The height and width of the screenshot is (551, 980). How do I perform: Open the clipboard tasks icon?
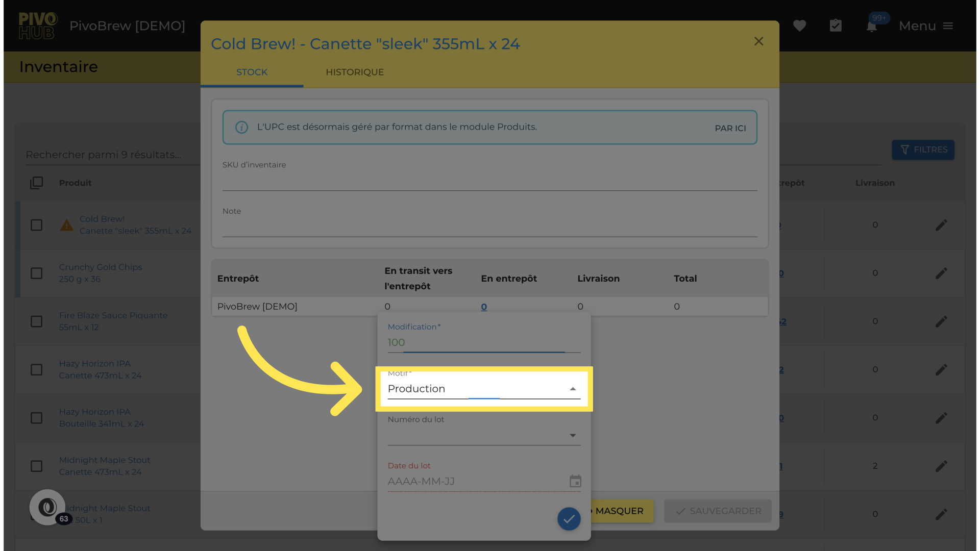836,26
